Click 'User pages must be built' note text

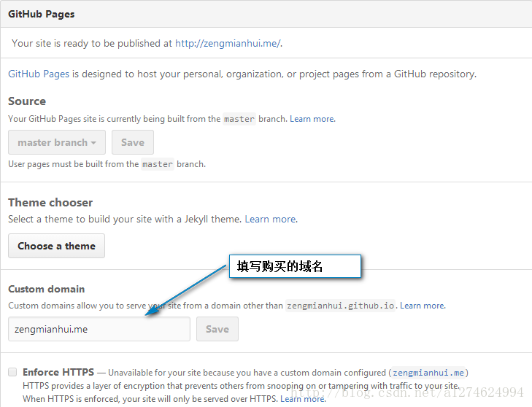[107, 164]
